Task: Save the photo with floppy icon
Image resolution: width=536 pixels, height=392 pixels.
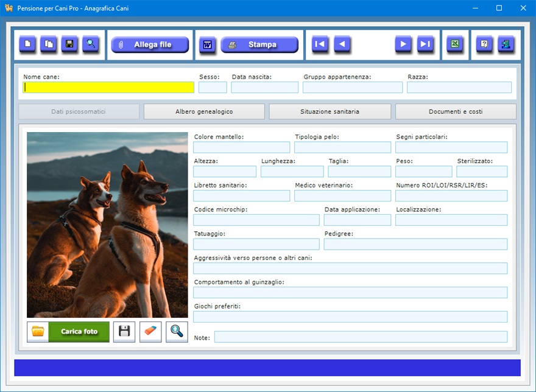Action: (x=124, y=332)
